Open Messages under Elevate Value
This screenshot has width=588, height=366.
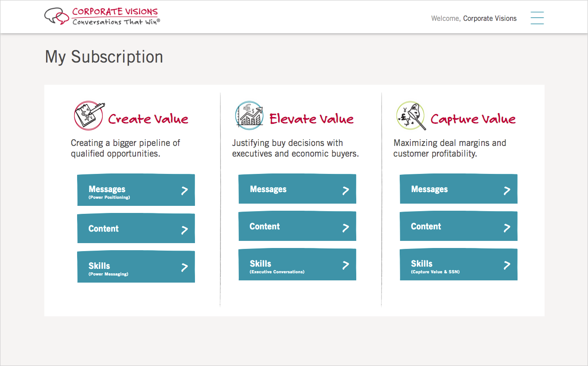[297, 189]
